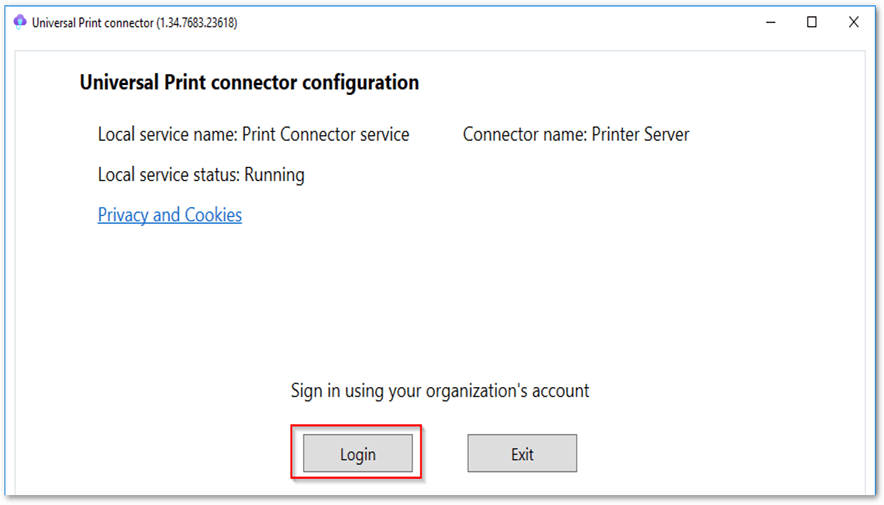Click the Sign in using your organization's account text

pos(440,391)
